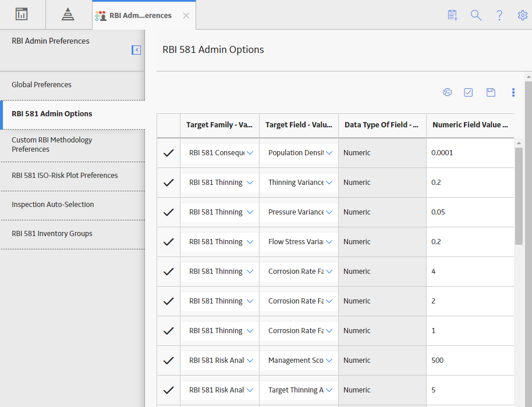Image resolution: width=532 pixels, height=407 pixels.
Task: Sort by Target Family column header
Action: click(219, 125)
